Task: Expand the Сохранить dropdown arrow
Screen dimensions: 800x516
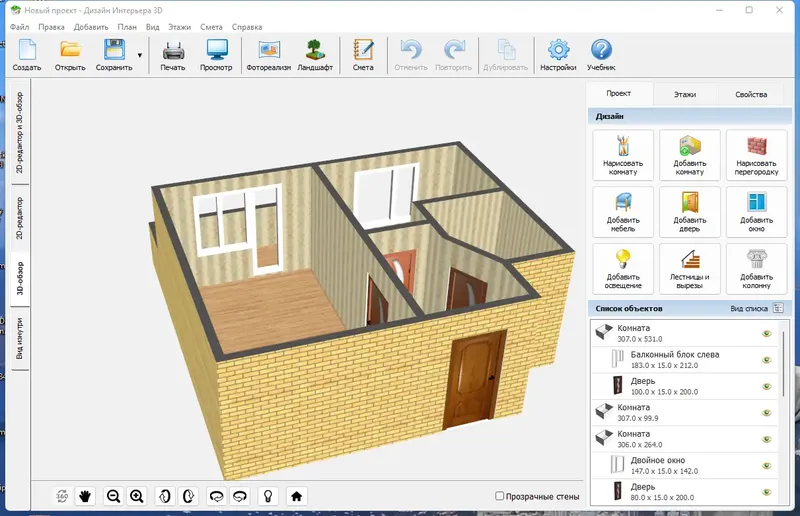Action: 140,55
